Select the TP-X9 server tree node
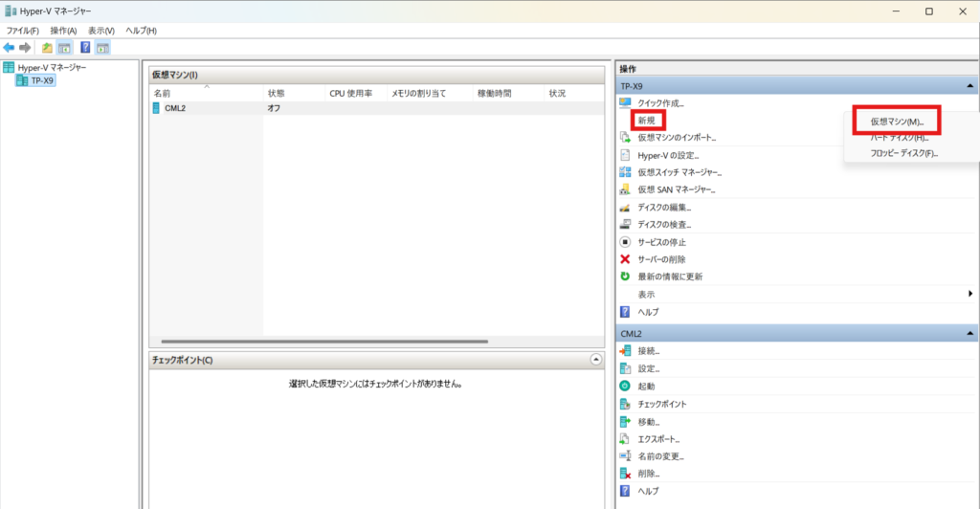This screenshot has width=980, height=509. tap(42, 80)
